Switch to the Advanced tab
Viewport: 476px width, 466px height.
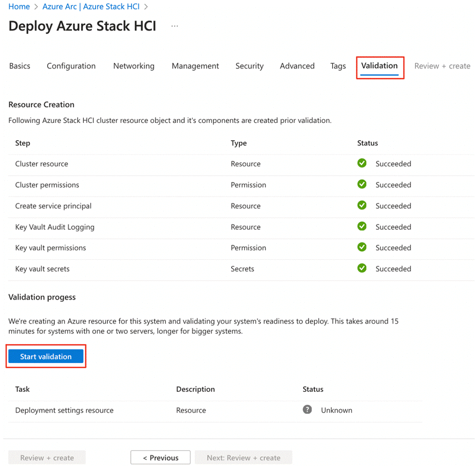[x=297, y=66]
